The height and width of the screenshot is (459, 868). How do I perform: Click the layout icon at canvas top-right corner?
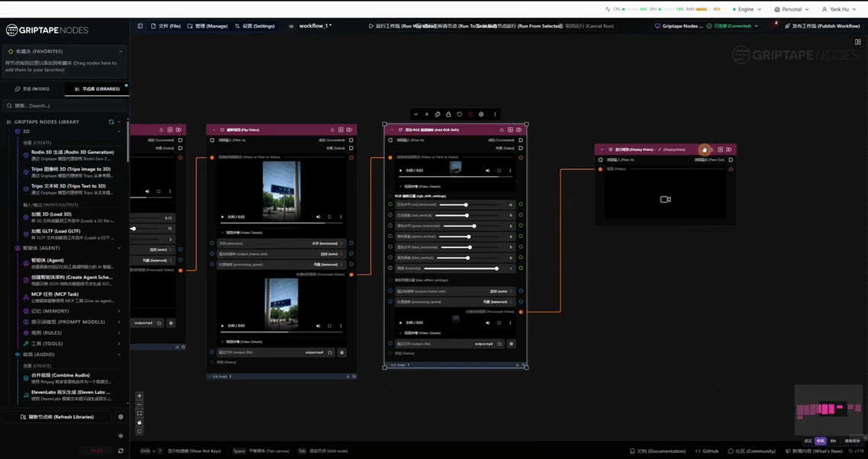click(x=857, y=41)
